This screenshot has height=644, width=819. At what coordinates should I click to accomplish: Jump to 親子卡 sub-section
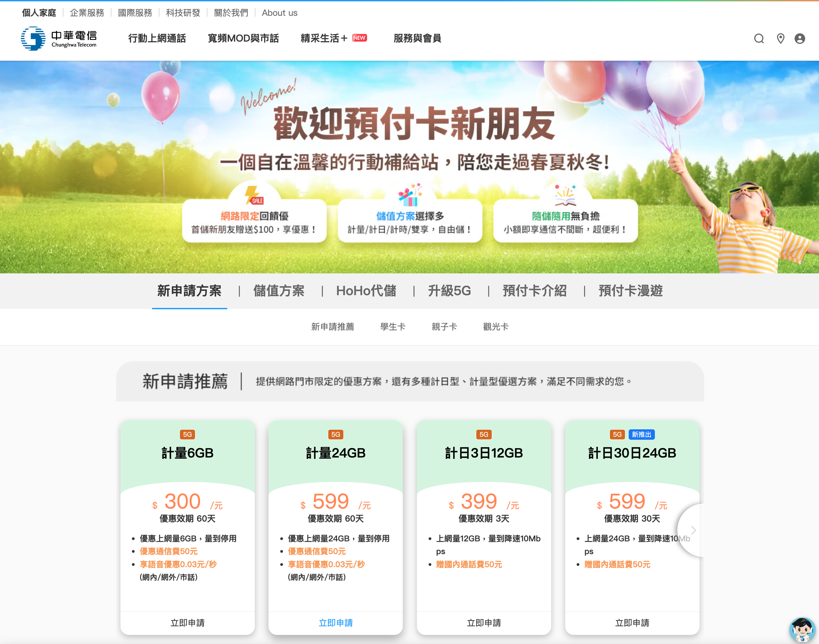click(x=444, y=326)
